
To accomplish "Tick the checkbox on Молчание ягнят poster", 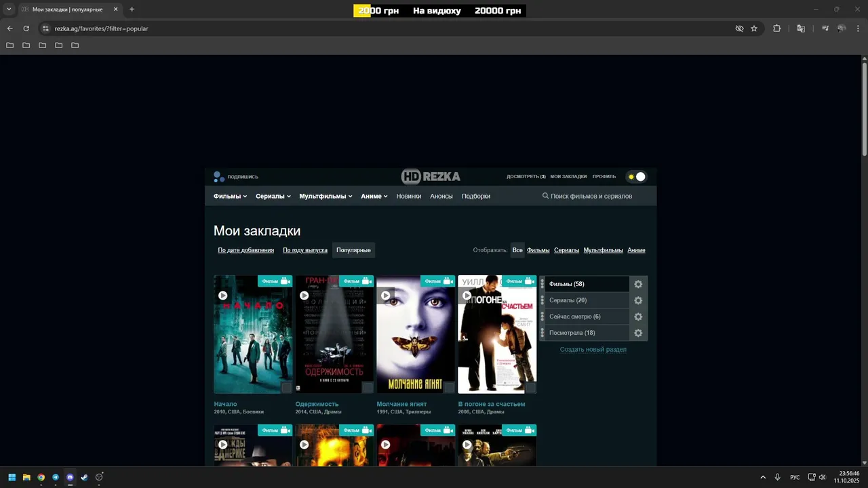I will point(450,387).
